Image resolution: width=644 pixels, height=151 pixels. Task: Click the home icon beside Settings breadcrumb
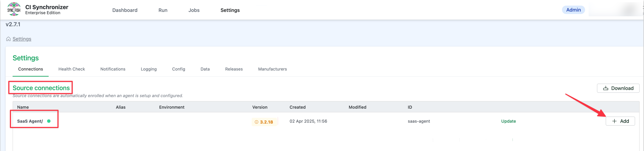pos(8,39)
